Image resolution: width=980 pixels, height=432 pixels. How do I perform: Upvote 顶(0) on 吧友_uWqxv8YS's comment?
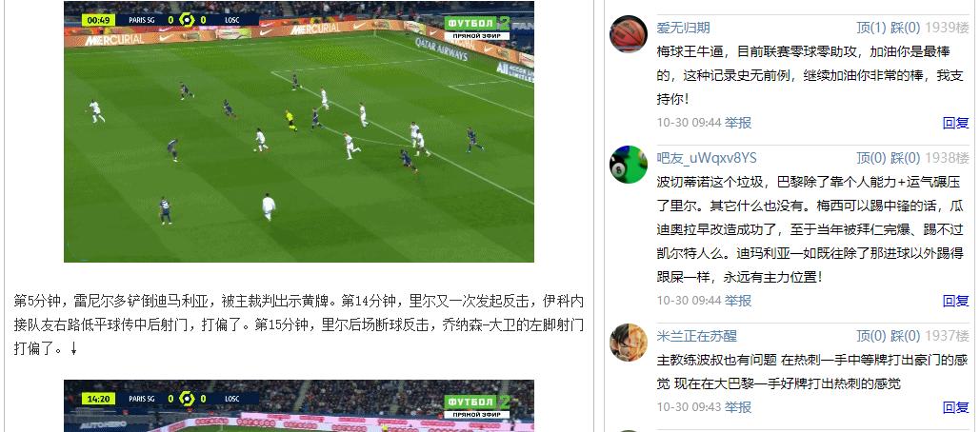[x=871, y=158]
